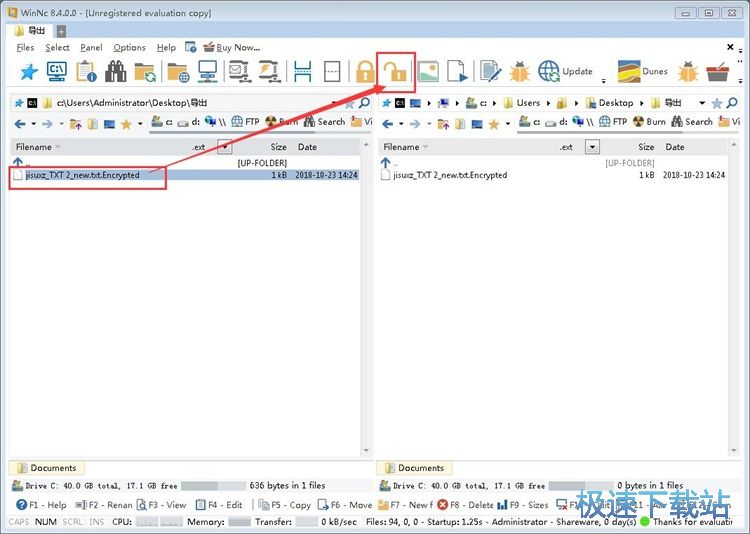This screenshot has height=534, width=750.
Task: Open the Options menu
Action: pos(129,47)
